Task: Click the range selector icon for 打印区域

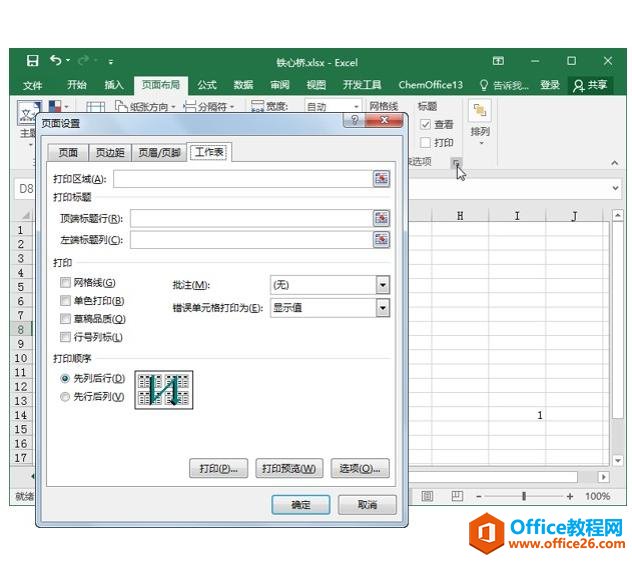Action: pyautogui.click(x=381, y=179)
